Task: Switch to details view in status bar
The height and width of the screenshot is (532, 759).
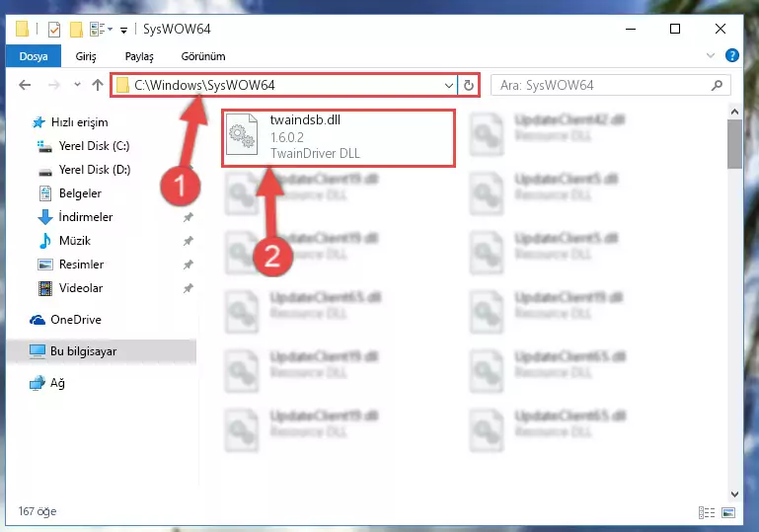Action: tap(707, 512)
